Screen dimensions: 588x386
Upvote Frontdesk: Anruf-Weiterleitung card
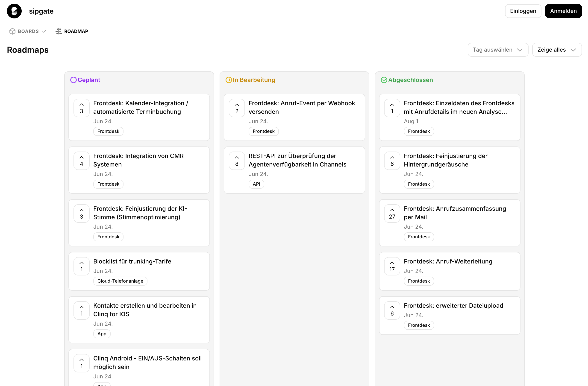[392, 266]
